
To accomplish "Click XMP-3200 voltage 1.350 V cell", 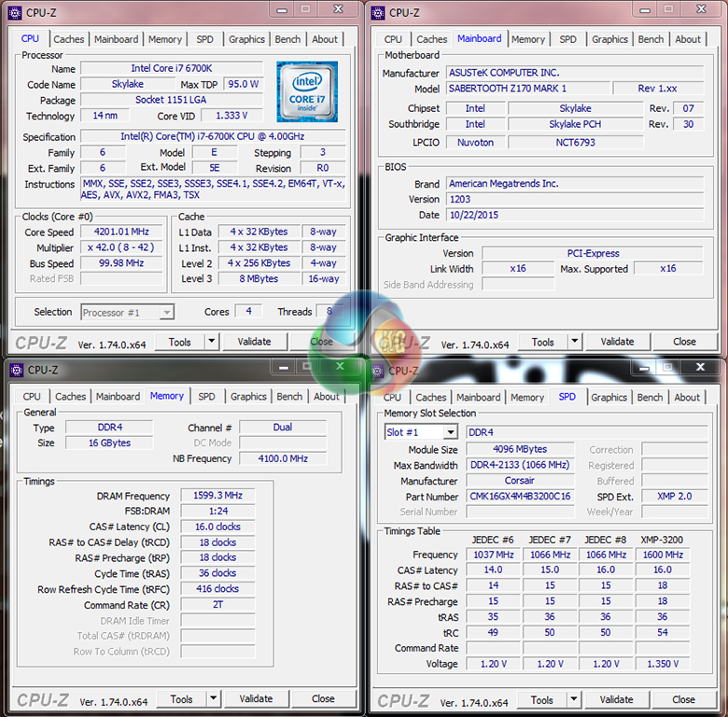I will click(663, 664).
